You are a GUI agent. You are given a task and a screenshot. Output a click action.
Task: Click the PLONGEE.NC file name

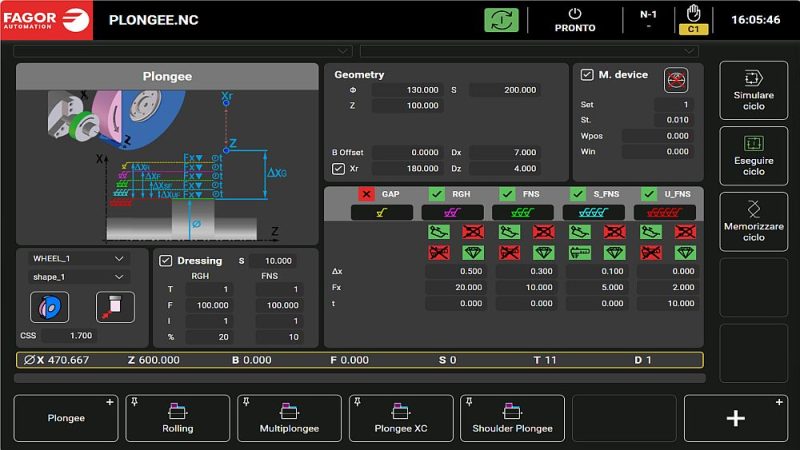pyautogui.click(x=153, y=20)
